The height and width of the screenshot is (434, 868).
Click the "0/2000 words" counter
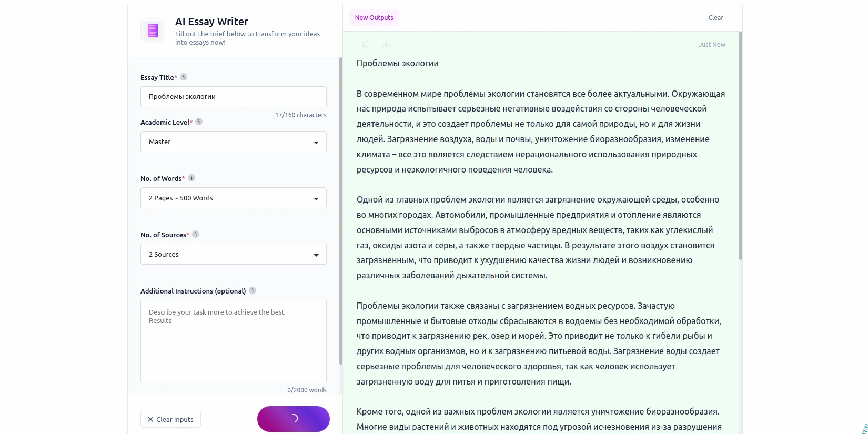click(307, 390)
